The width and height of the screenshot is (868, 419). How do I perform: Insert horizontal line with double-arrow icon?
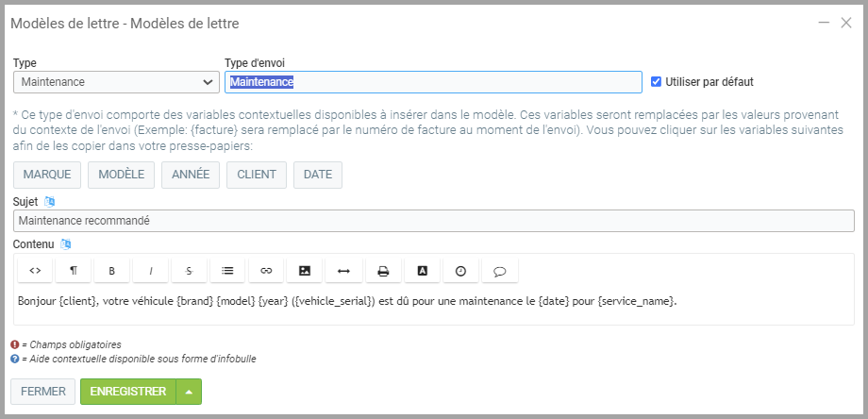click(343, 271)
